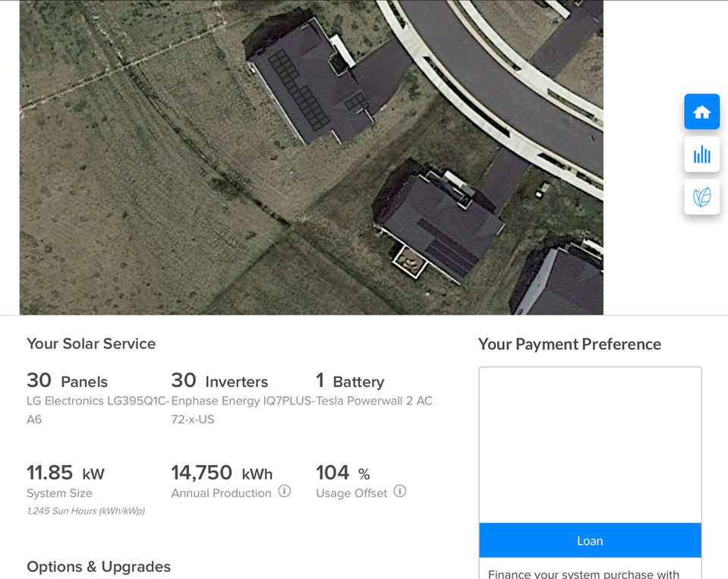The width and height of the screenshot is (728, 579).
Task: Click the Your Solar Service heading
Action: (91, 344)
